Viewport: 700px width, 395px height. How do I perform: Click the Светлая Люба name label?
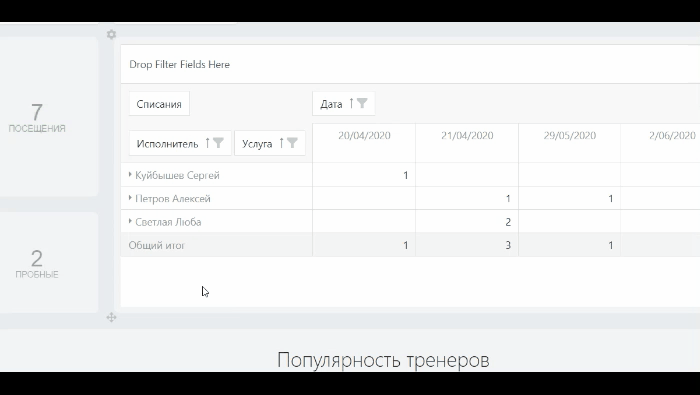(x=168, y=222)
